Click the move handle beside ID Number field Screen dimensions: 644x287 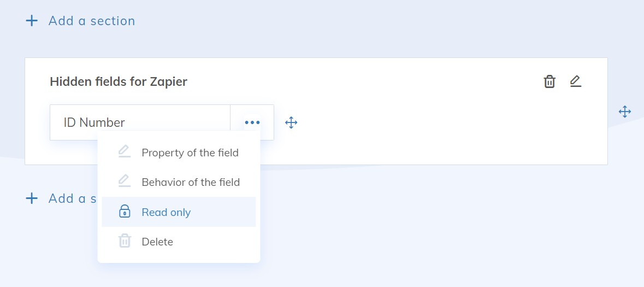click(x=291, y=122)
